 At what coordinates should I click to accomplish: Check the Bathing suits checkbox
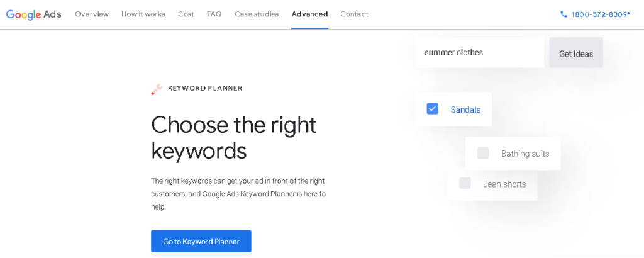(483, 153)
